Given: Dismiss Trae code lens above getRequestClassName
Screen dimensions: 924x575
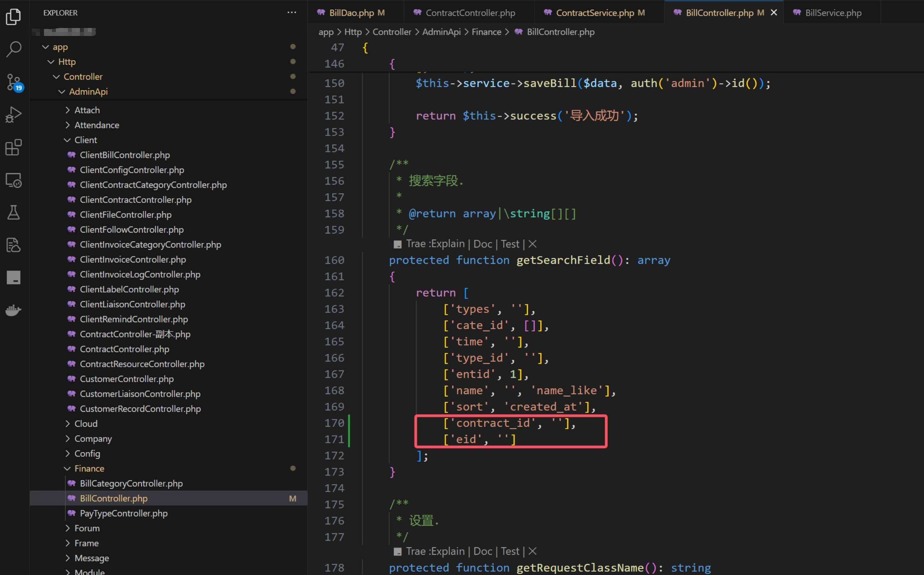Looking at the screenshot, I should [532, 551].
